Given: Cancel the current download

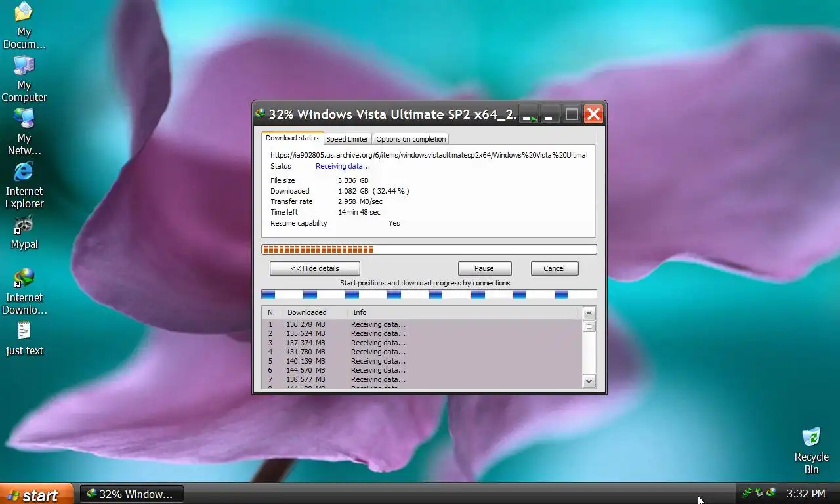Looking at the screenshot, I should coord(554,268).
